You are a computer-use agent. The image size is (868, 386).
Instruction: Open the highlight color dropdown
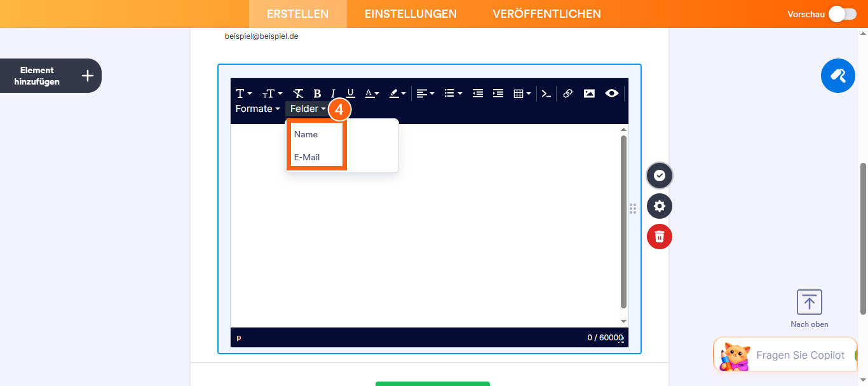397,93
